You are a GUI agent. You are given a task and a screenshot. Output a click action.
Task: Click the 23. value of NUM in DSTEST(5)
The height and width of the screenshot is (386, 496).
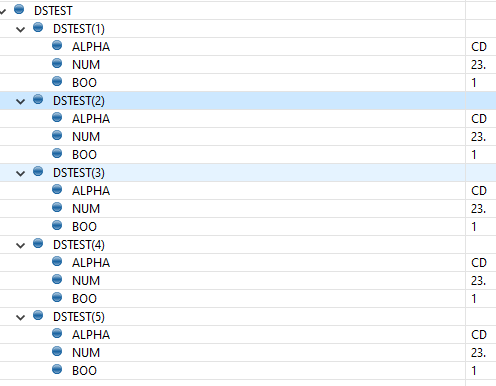click(x=478, y=353)
